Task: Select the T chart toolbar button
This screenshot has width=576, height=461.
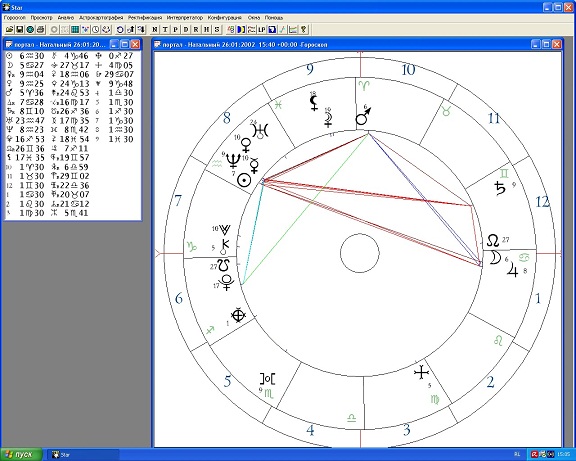Action: coord(165,29)
